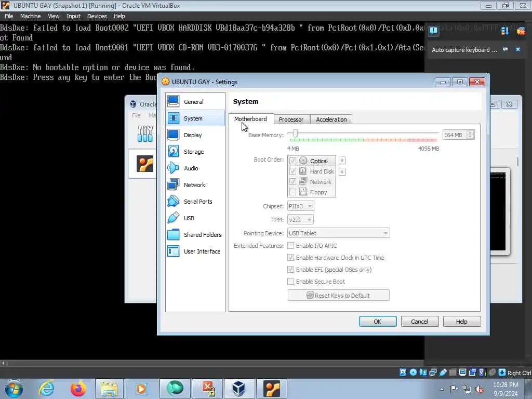Click keyboard capture arrow status icon

click(502, 372)
